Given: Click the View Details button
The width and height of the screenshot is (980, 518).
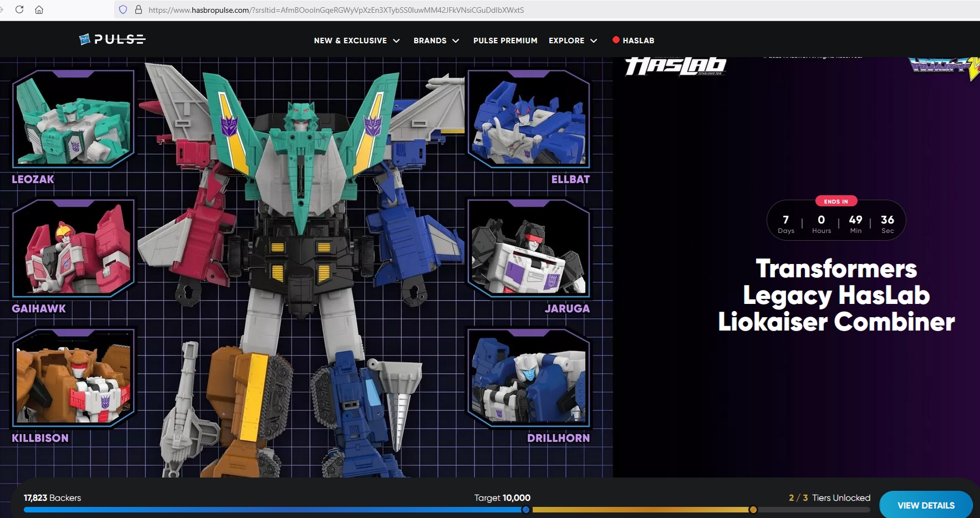Looking at the screenshot, I should coord(926,505).
